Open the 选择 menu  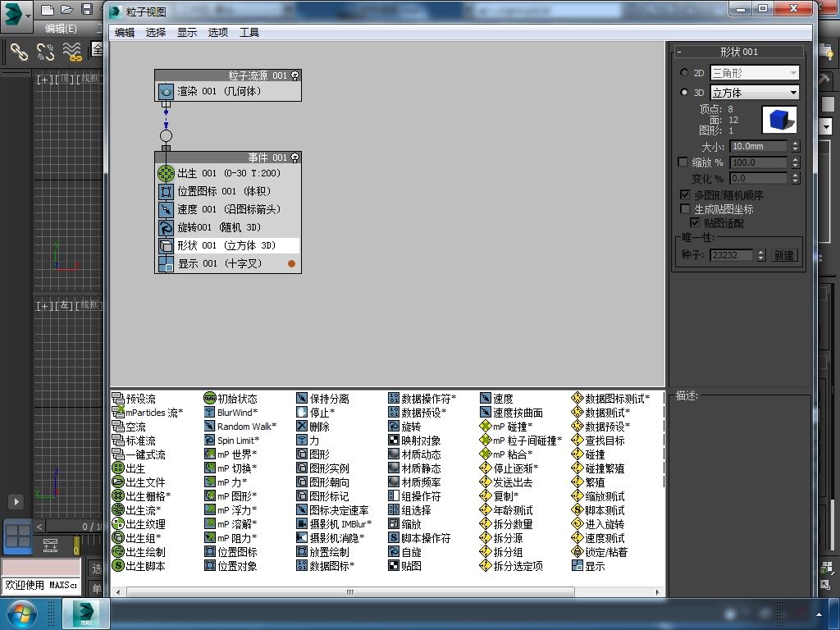[x=156, y=32]
